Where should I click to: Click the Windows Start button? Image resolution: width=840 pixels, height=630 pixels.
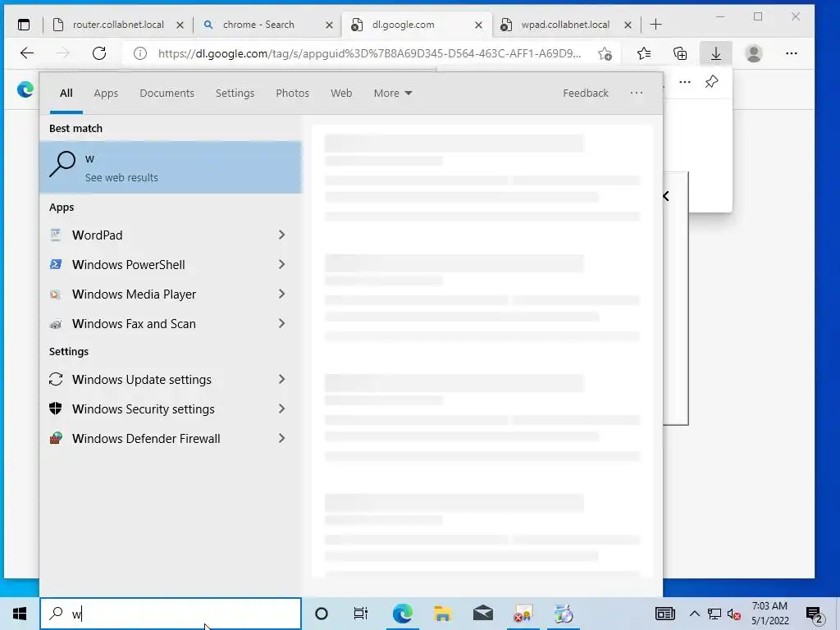pyautogui.click(x=20, y=614)
